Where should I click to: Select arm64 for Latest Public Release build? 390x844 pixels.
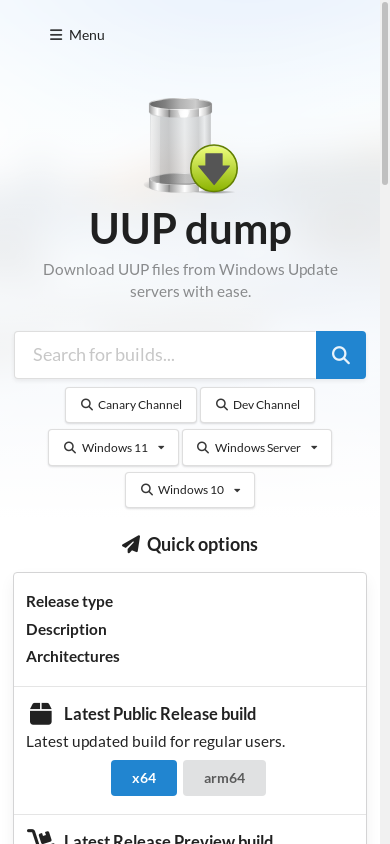(x=224, y=778)
